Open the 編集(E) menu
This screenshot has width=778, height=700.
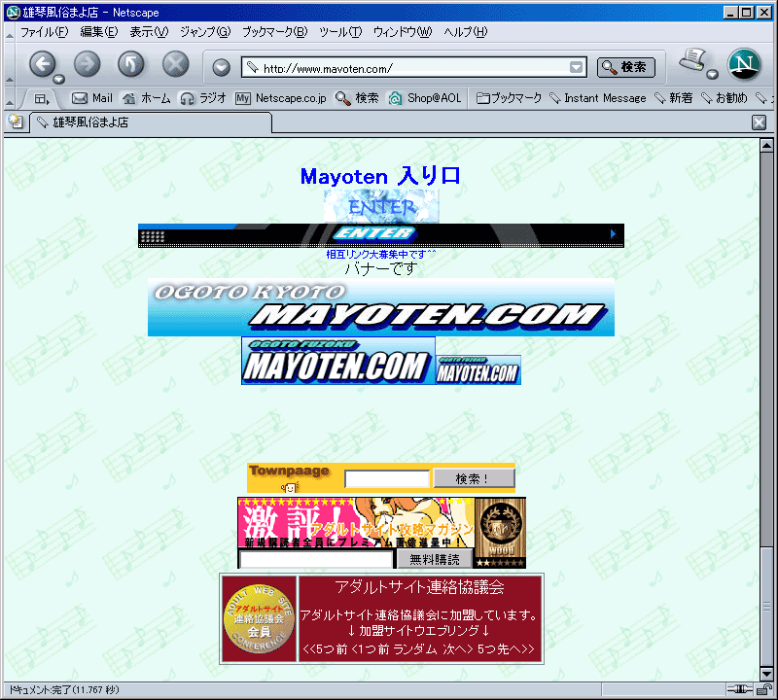[x=99, y=32]
